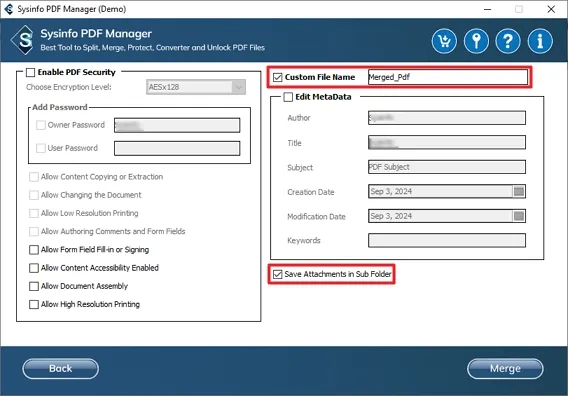Check Allow Content Copying or Extraction

click(x=34, y=177)
